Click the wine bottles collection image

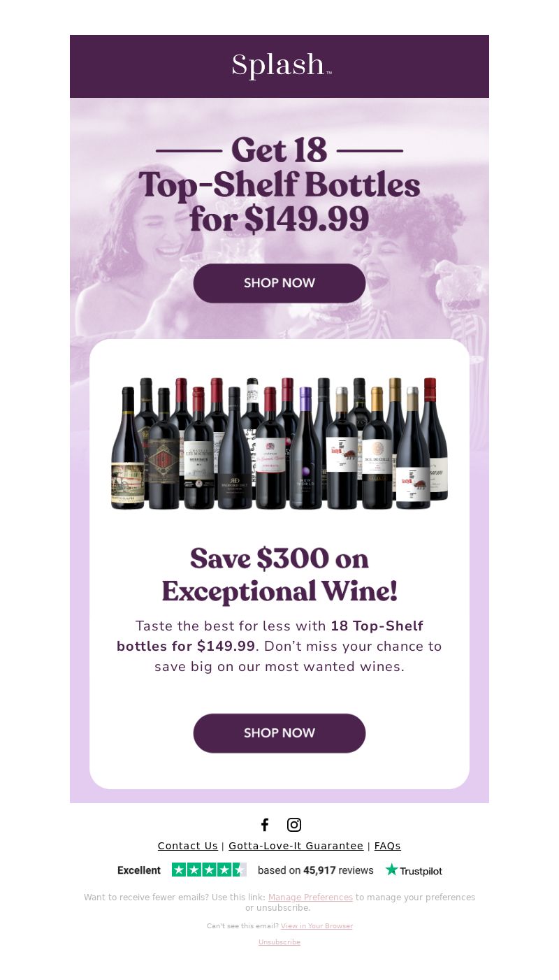coord(279,443)
